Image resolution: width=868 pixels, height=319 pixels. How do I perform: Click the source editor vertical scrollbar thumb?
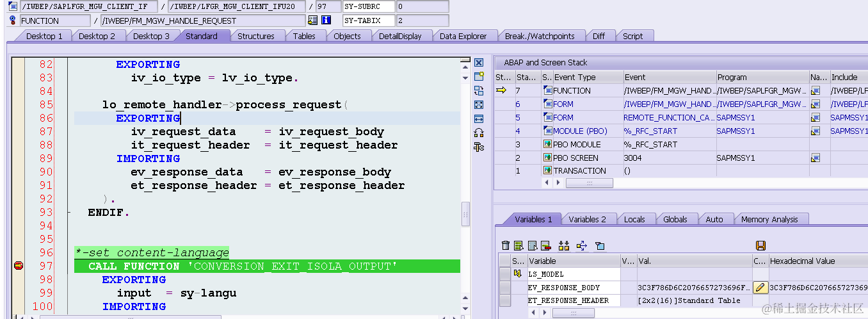(466, 215)
